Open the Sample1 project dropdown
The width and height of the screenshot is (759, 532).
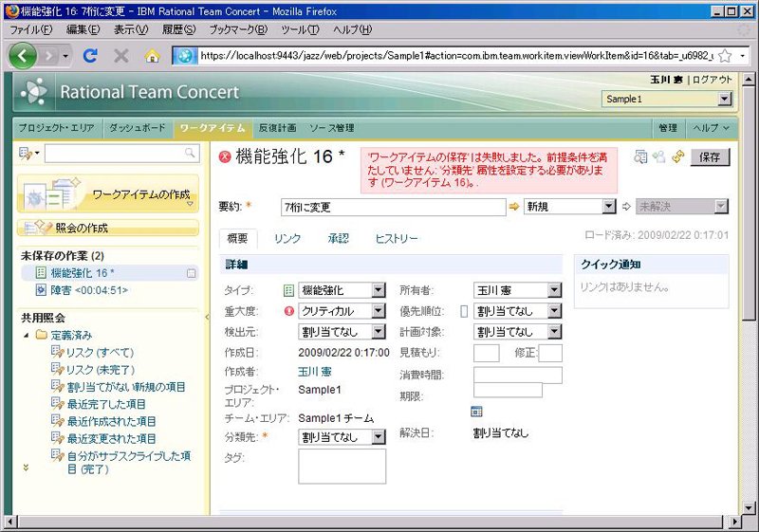667,99
